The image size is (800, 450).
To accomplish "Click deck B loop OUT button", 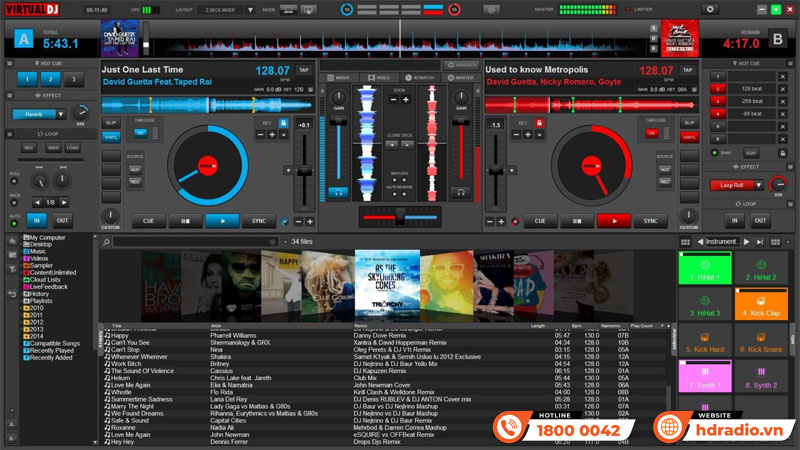I will click(x=760, y=220).
